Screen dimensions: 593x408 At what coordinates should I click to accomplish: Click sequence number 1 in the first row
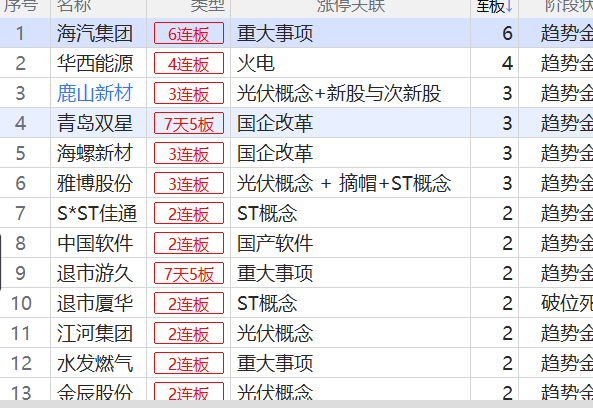tap(20, 33)
